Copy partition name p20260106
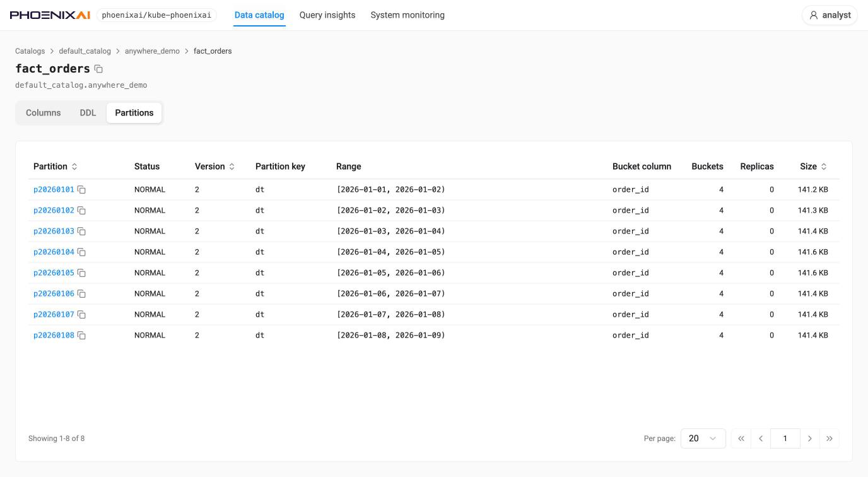Image resolution: width=868 pixels, height=477 pixels. pos(81,294)
